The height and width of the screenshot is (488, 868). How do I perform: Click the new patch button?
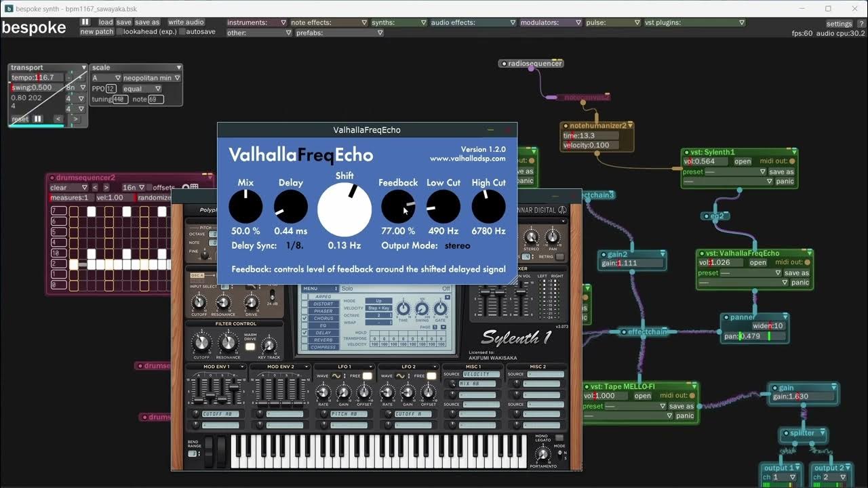pos(96,32)
